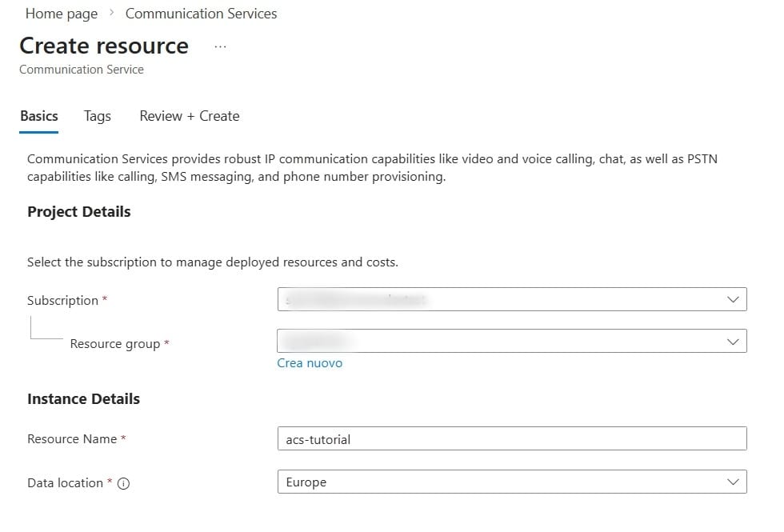This screenshot has height=532, width=784.
Task: Navigate to Home page breadcrumb
Action: point(62,14)
